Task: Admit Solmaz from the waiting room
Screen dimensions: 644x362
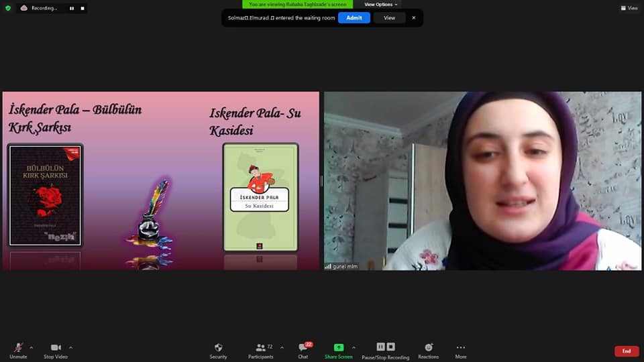Action: click(354, 18)
